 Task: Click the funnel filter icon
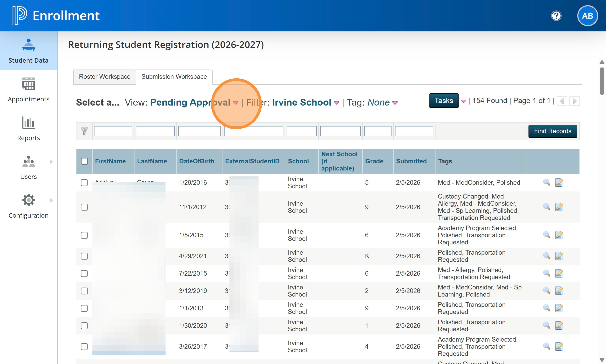tap(84, 131)
